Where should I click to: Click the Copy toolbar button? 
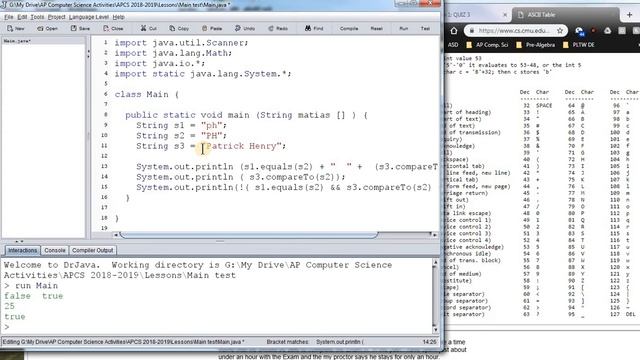[x=179, y=29]
